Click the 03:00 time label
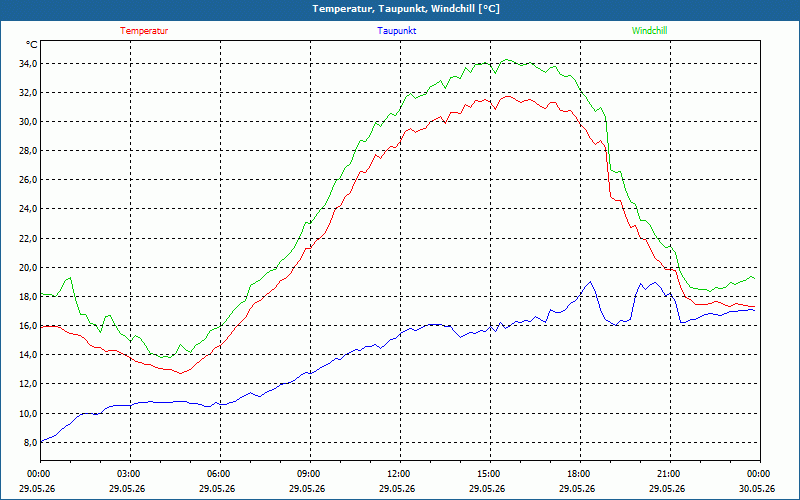The height and width of the screenshot is (500, 800). point(131,474)
